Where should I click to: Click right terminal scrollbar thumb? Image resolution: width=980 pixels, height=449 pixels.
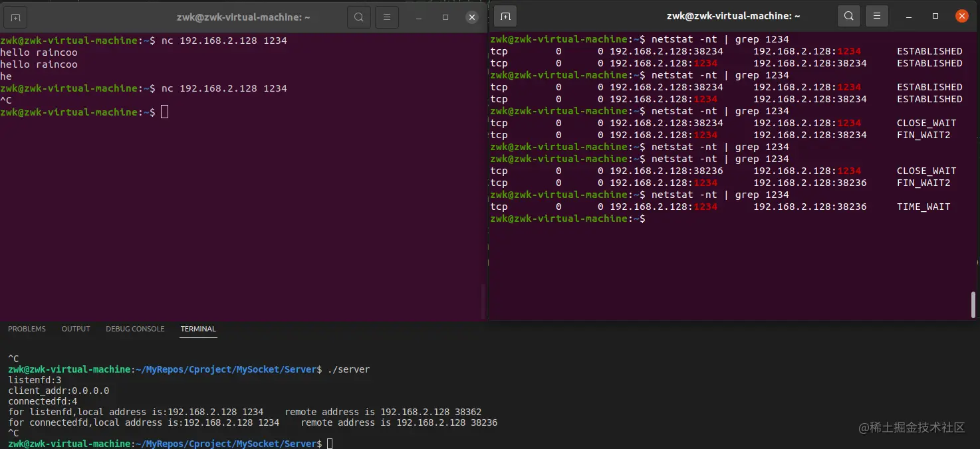coord(972,304)
